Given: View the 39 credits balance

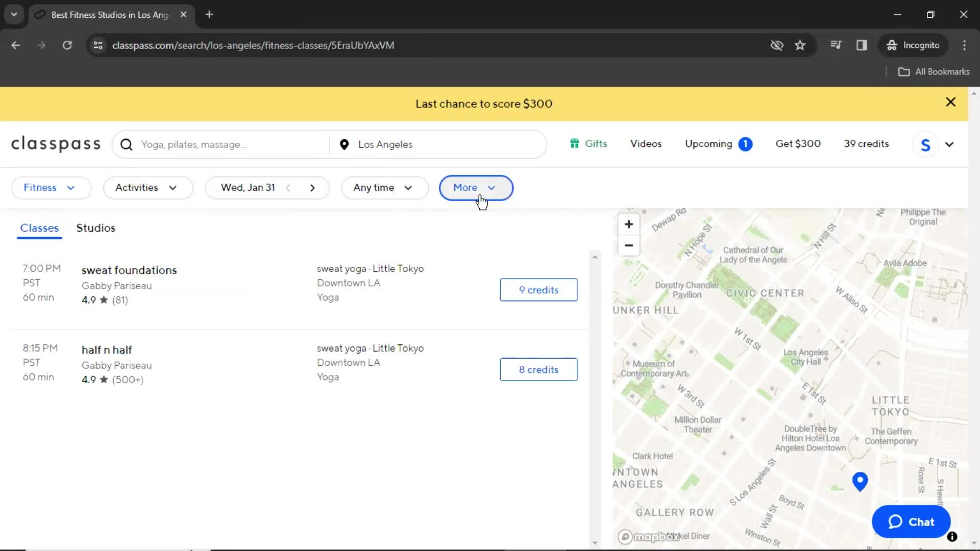Looking at the screenshot, I should 866,144.
